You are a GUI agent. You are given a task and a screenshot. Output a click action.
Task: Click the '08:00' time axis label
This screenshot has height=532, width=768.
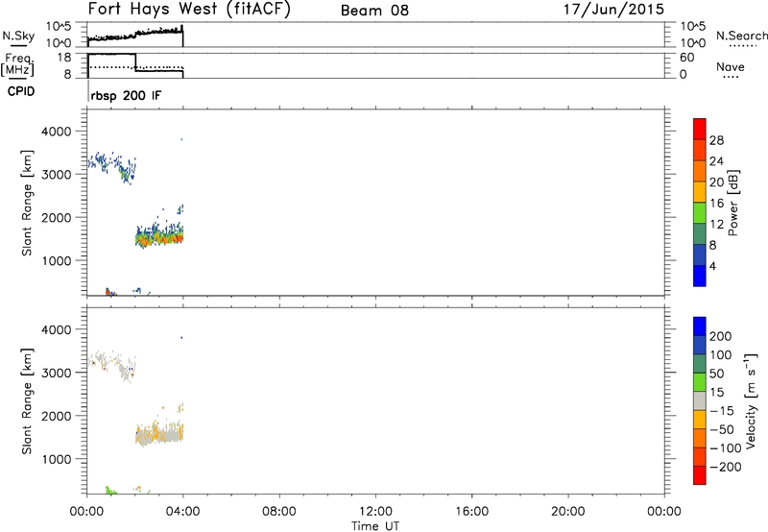pos(279,511)
